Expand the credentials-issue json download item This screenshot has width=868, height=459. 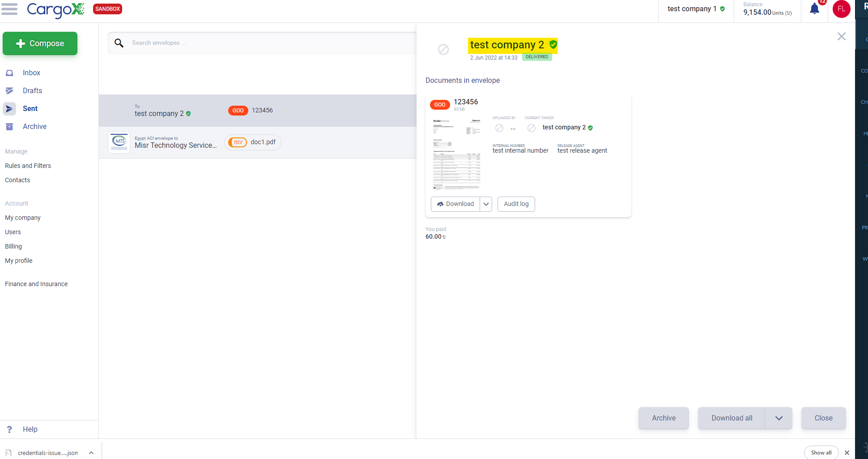(91, 453)
